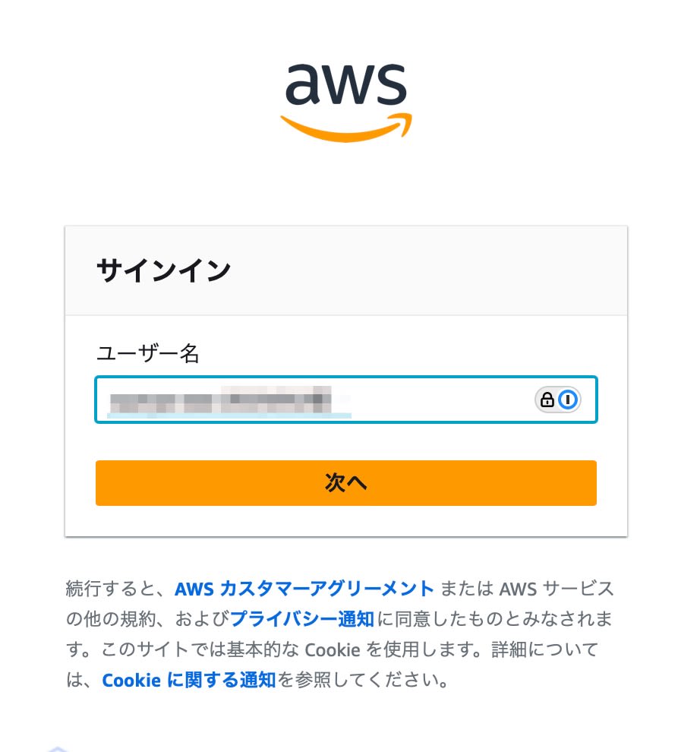
Task: View the Cookie に関する通知 page
Action: tap(188, 680)
